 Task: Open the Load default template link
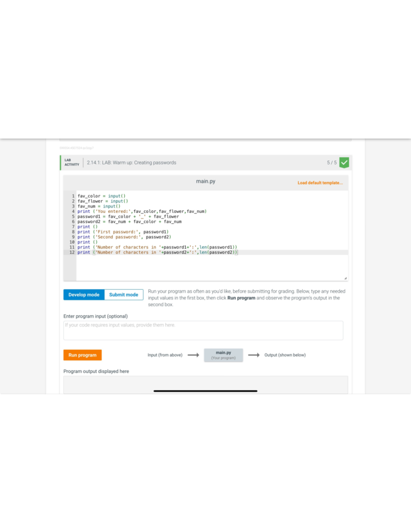tap(320, 183)
